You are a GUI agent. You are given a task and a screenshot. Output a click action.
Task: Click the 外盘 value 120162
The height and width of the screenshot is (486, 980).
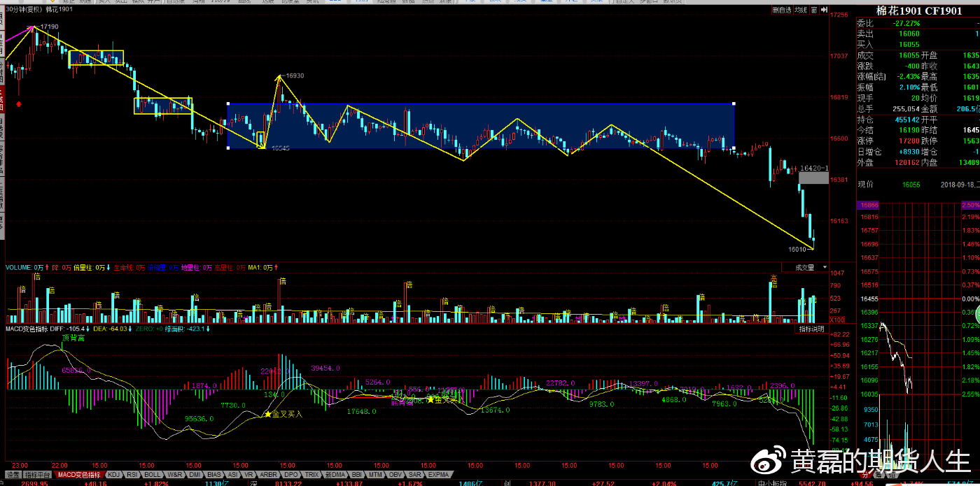pos(907,162)
